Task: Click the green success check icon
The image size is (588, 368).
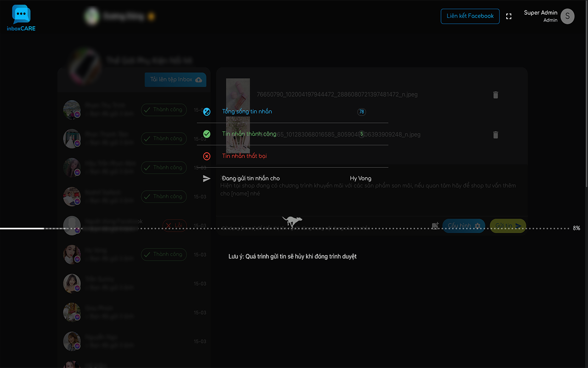Action: pos(207,134)
